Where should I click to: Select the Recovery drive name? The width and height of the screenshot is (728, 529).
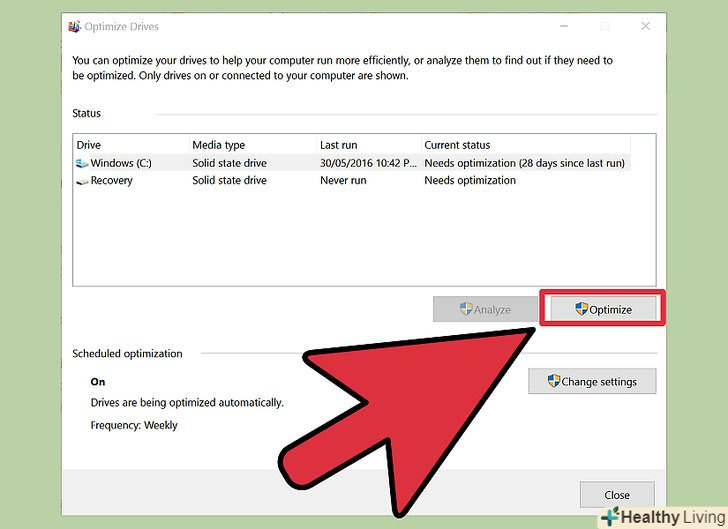click(x=112, y=181)
